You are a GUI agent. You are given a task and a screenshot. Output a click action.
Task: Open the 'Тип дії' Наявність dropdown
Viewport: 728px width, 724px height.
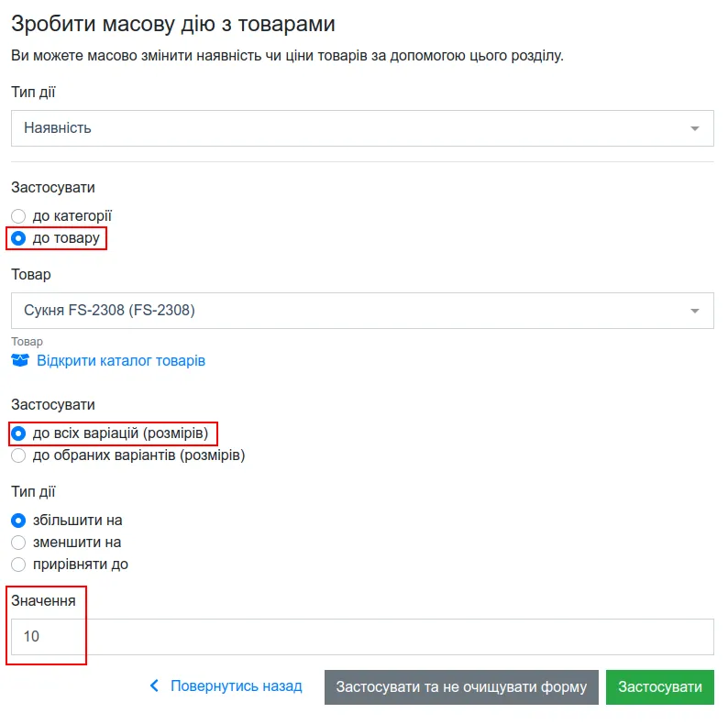click(x=362, y=128)
